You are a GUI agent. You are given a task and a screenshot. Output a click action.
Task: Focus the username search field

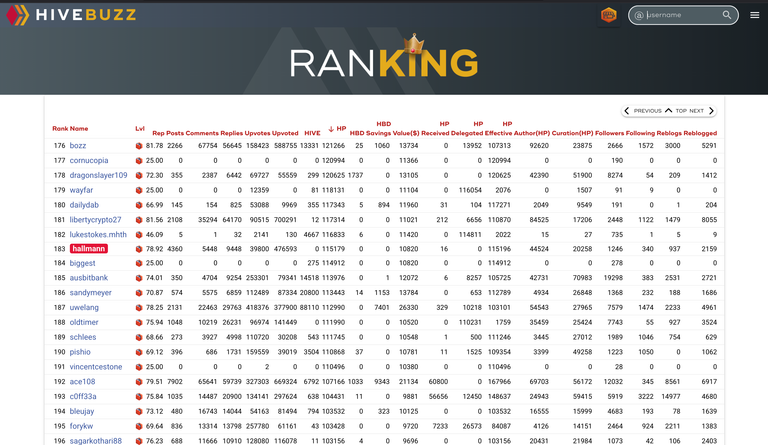683,15
